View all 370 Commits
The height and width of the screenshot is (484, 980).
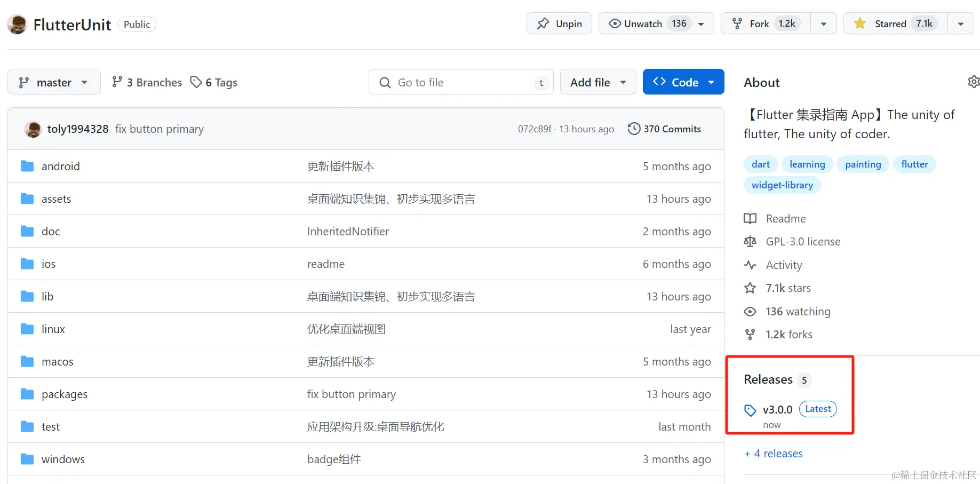672,129
